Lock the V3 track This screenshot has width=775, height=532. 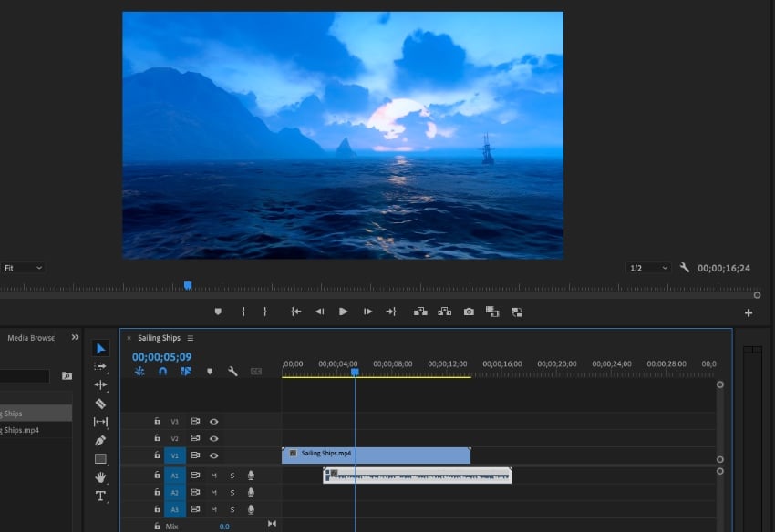pyautogui.click(x=158, y=420)
